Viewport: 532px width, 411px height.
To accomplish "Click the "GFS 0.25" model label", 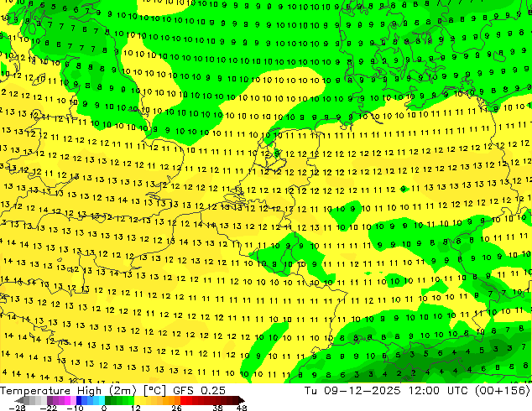I will click(199, 391).
